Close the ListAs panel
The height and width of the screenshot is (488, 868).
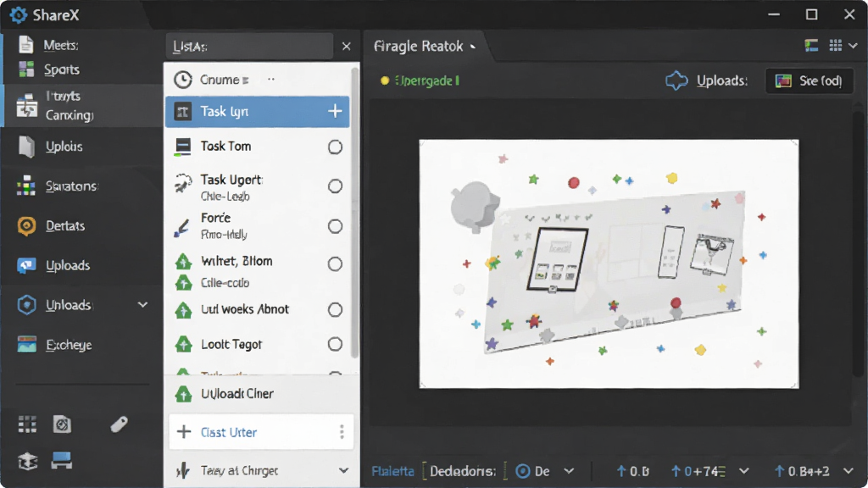coord(347,47)
